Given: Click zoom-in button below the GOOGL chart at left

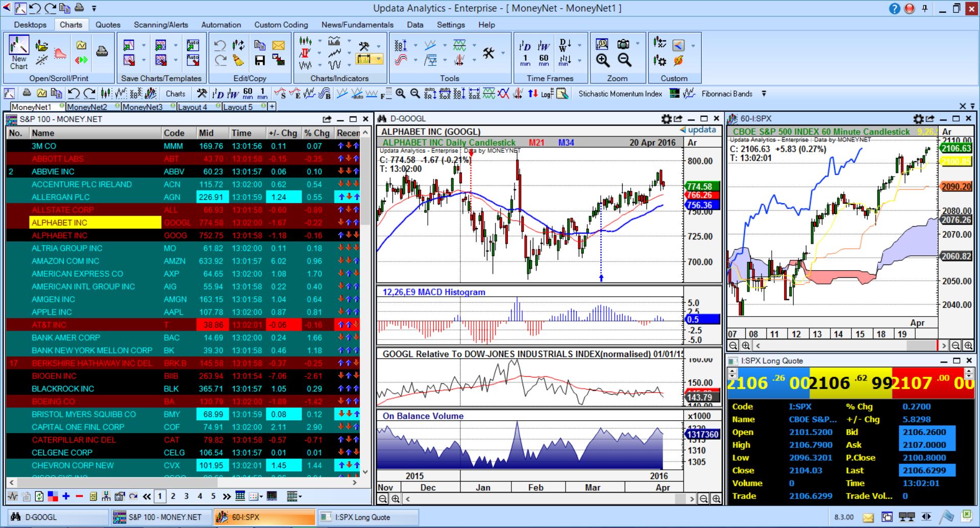Looking at the screenshot, I should tap(395, 499).
